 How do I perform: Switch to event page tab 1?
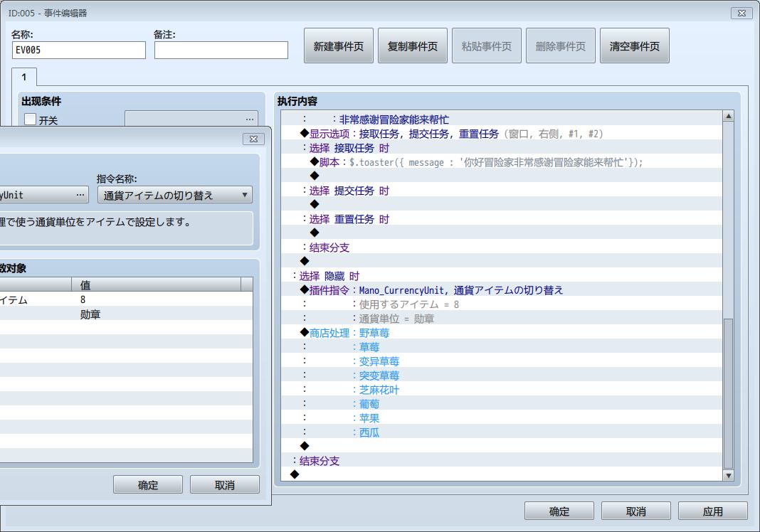(23, 77)
